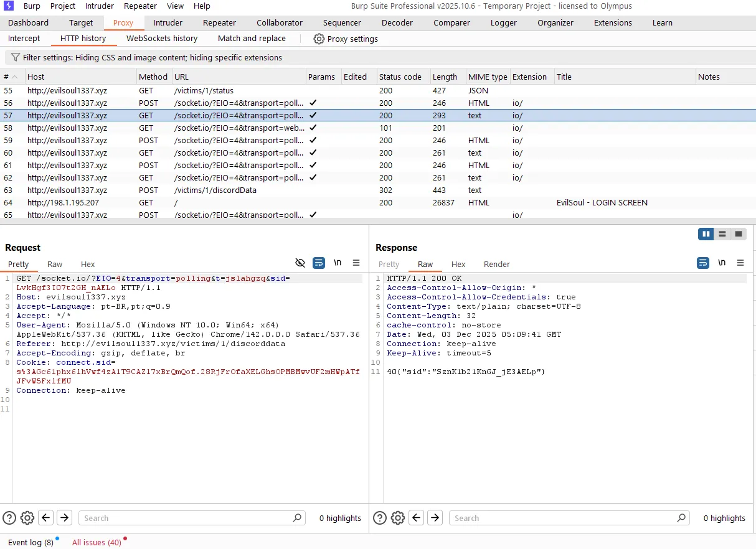Switch to the Collaborator tab
Screen dimensions: 756x549
pyautogui.click(x=280, y=23)
